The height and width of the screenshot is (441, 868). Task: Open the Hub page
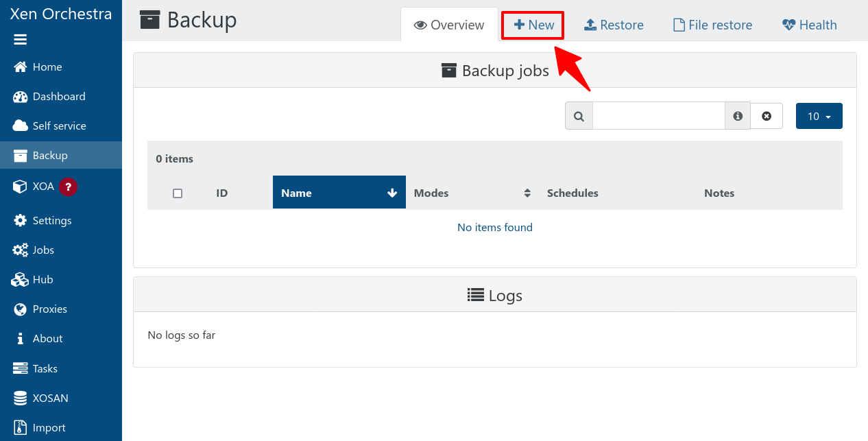[43, 280]
